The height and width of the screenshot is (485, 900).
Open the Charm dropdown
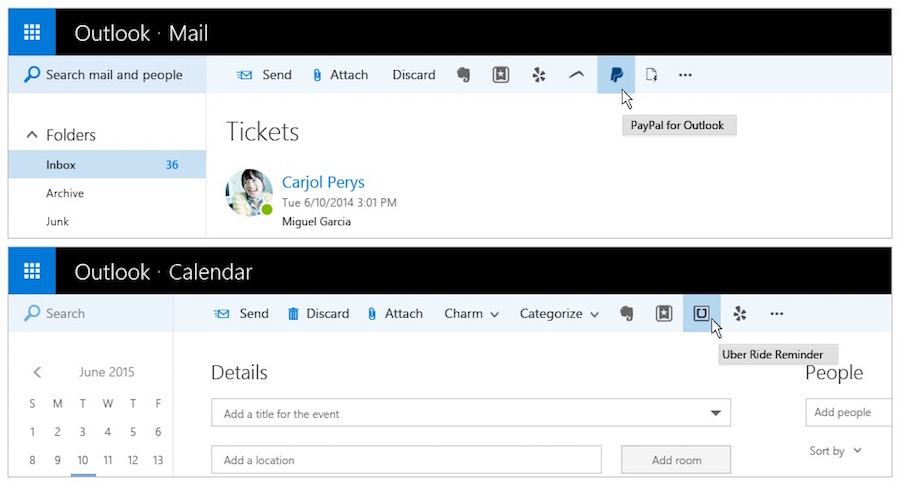(471, 313)
